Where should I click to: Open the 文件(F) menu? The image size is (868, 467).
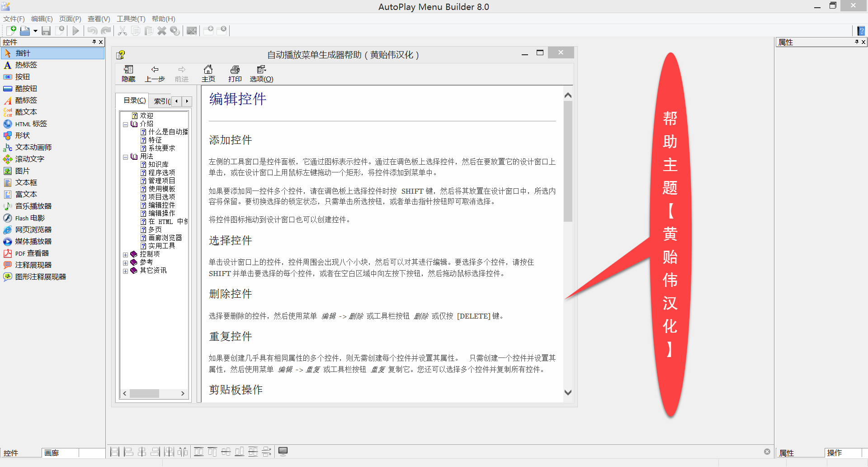(x=14, y=19)
